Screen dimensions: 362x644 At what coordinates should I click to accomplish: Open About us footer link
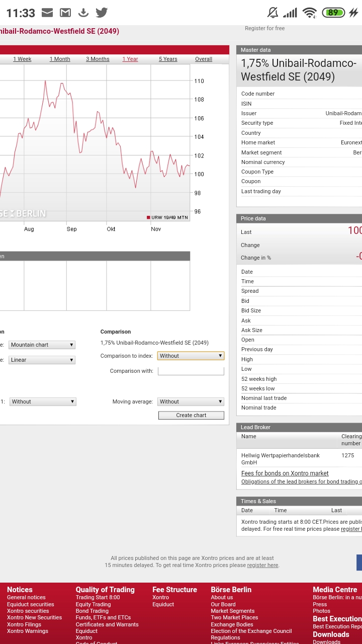(x=222, y=597)
